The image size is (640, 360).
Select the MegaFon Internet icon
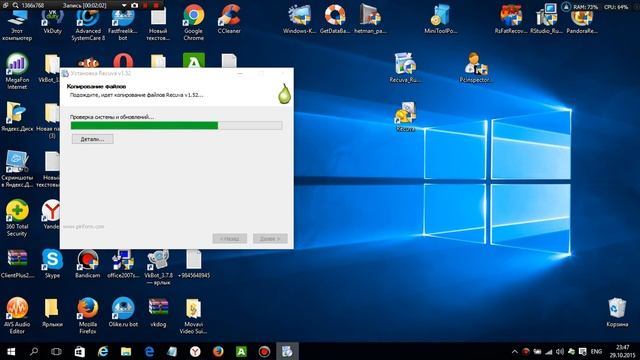click(x=17, y=71)
